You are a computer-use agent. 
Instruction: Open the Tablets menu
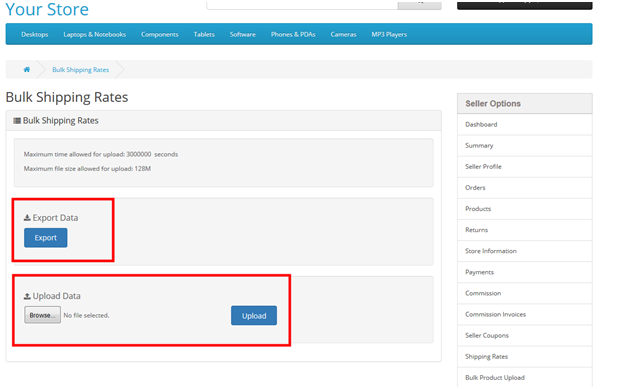coord(204,34)
